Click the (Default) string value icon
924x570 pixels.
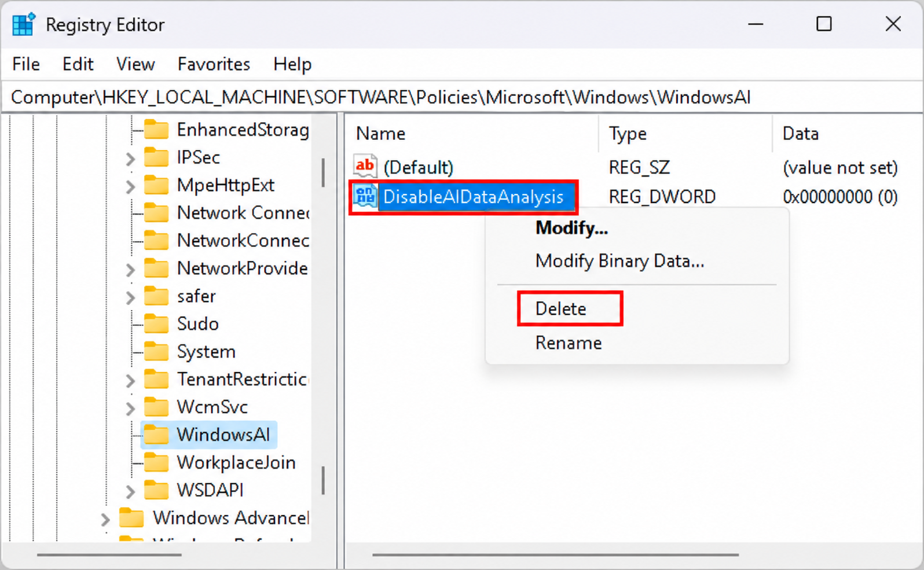[365, 167]
